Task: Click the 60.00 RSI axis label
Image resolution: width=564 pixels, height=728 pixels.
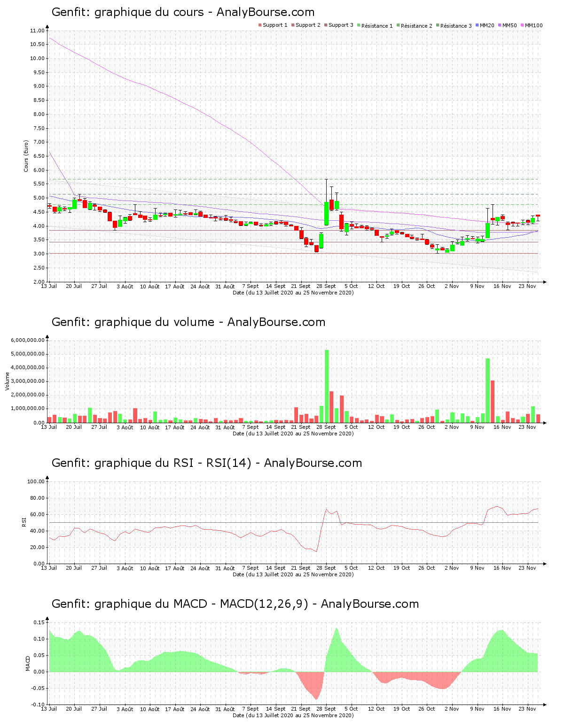Action: coord(38,514)
